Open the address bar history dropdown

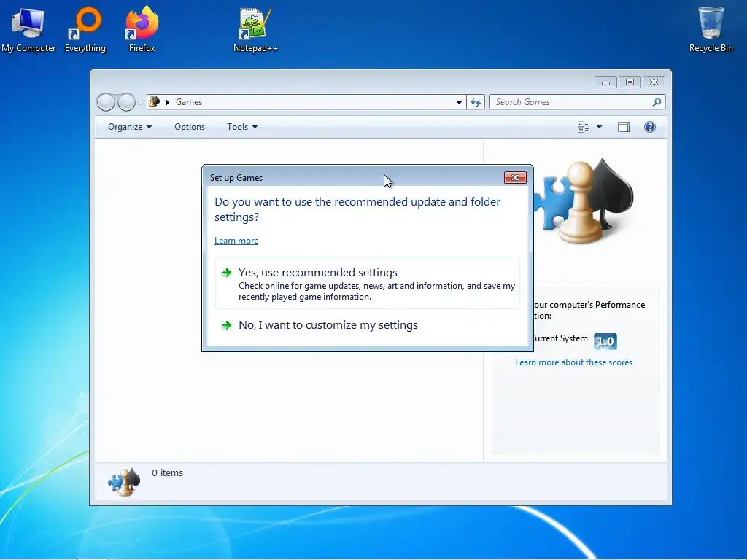(459, 102)
